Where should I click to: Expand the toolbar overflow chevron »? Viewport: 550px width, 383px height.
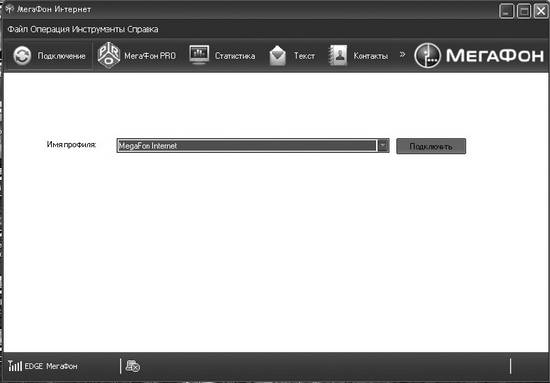[402, 54]
